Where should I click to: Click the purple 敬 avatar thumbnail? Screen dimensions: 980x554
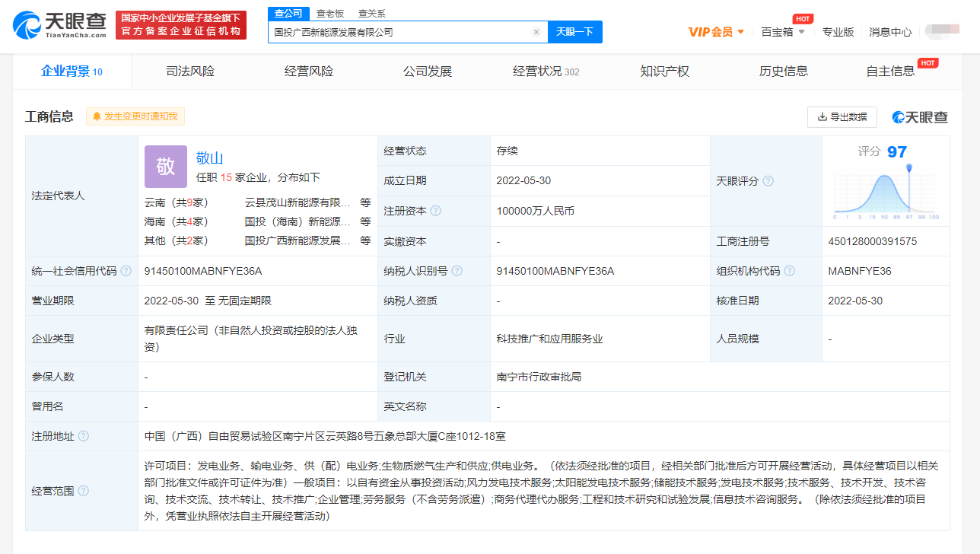point(165,167)
